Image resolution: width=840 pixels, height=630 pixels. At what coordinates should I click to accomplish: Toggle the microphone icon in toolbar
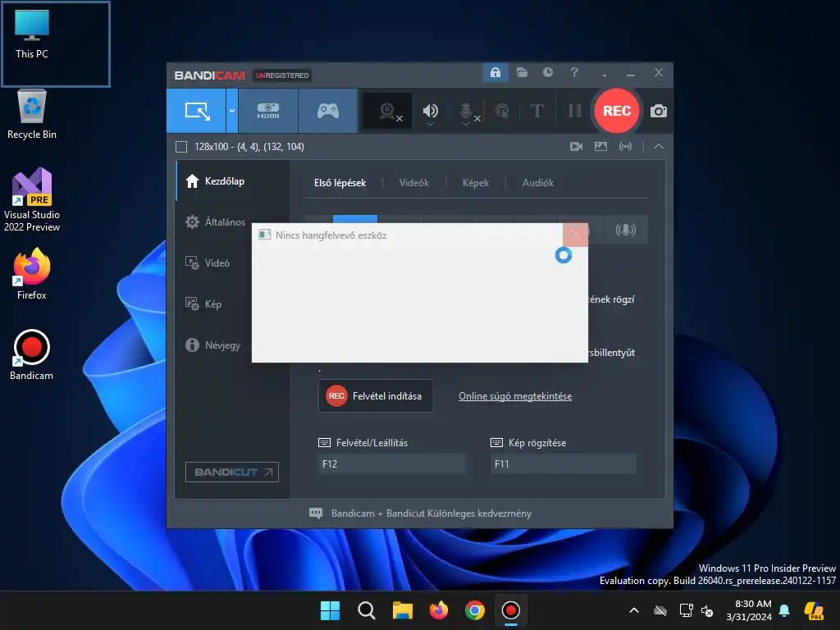[x=466, y=110]
